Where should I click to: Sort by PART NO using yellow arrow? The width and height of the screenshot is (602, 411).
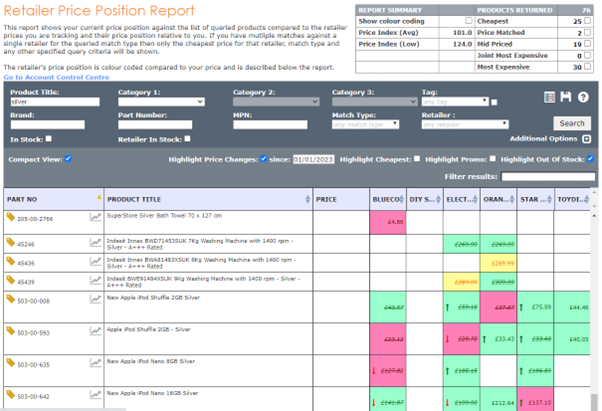point(99,197)
